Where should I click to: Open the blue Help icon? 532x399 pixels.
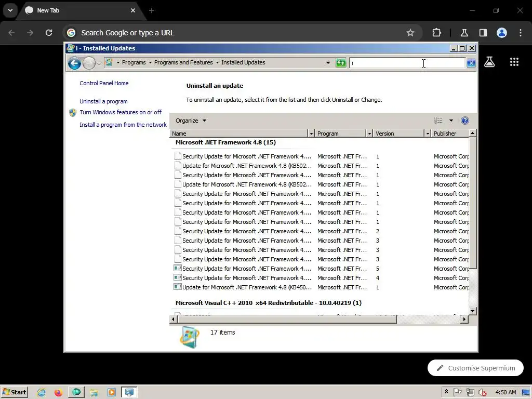(465, 121)
